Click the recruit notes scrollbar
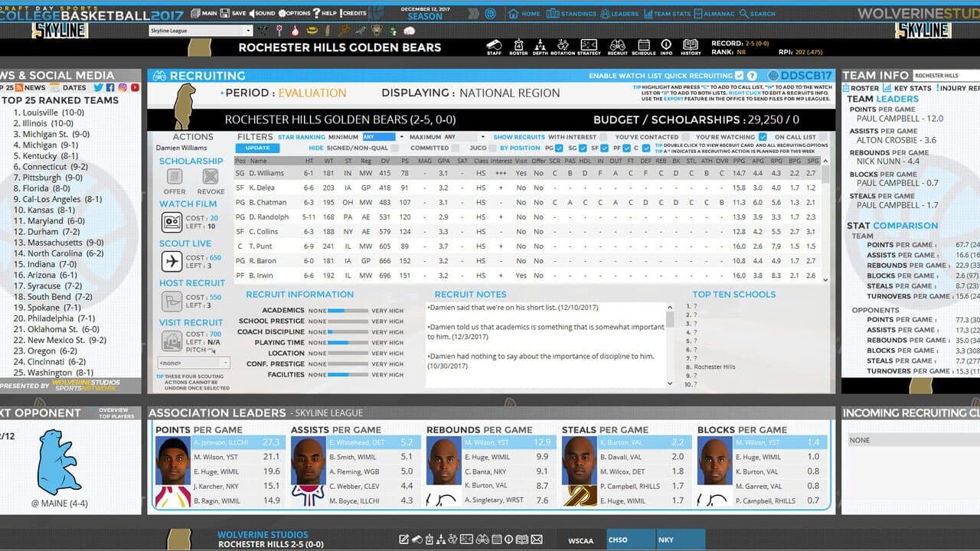 point(671,346)
